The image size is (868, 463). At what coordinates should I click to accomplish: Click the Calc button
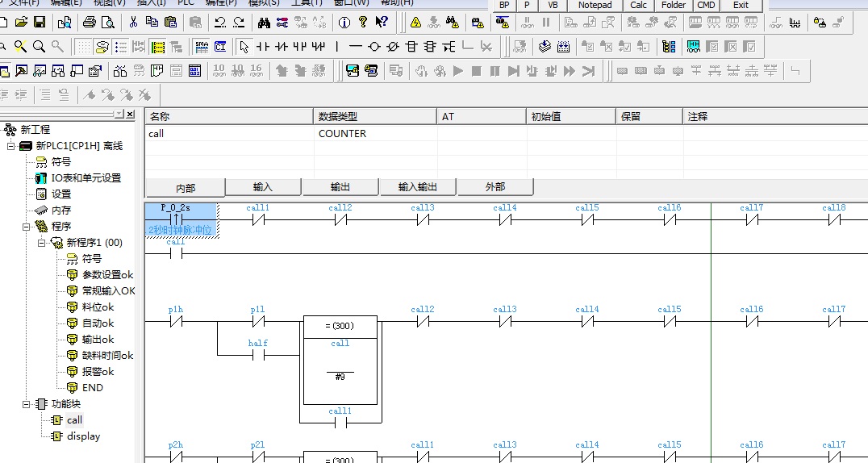pyautogui.click(x=638, y=5)
